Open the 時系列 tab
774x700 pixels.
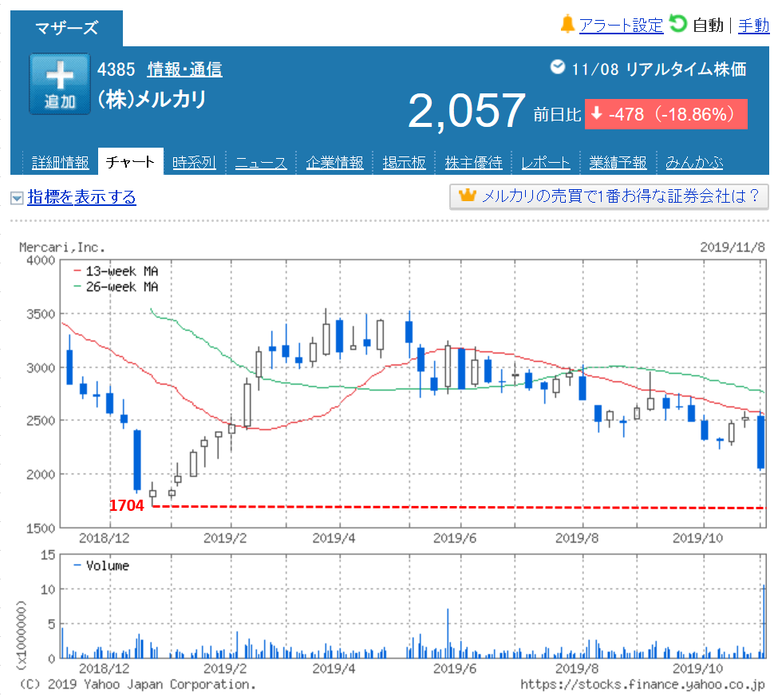[x=194, y=162]
